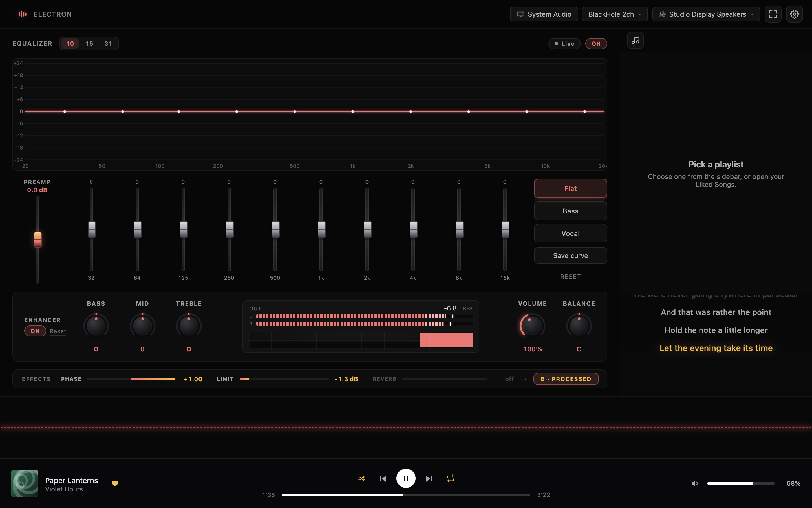Open the BlackHole 2ch input dropdown
812x508 pixels.
coord(614,14)
